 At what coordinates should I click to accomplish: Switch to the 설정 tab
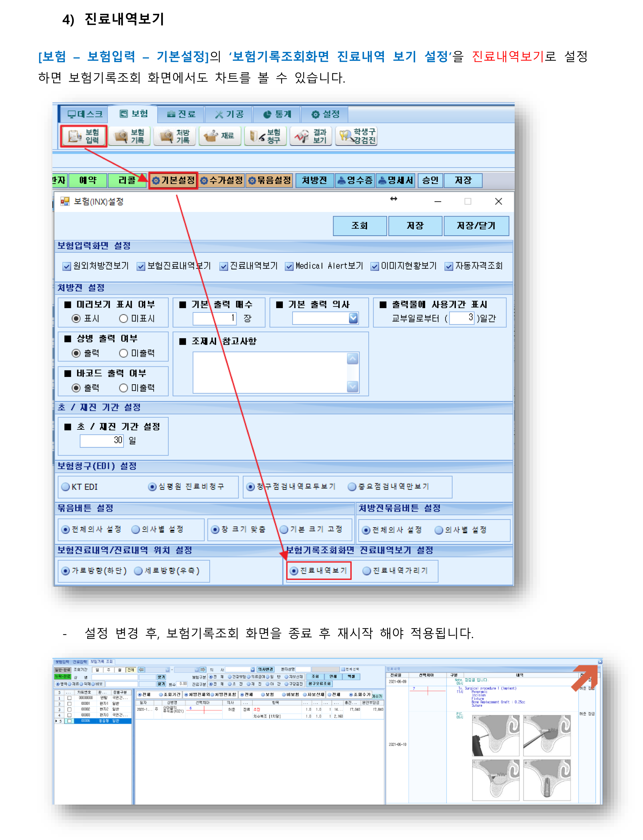click(x=325, y=114)
